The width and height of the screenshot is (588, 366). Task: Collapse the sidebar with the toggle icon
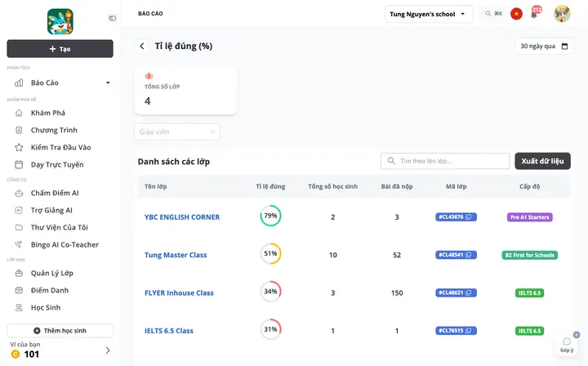pyautogui.click(x=112, y=18)
